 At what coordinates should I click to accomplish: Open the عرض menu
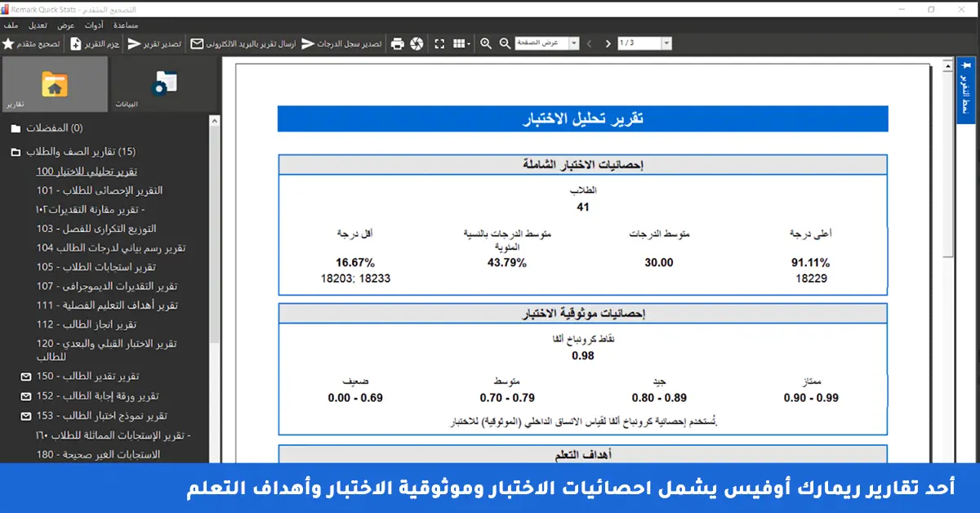[x=66, y=25]
